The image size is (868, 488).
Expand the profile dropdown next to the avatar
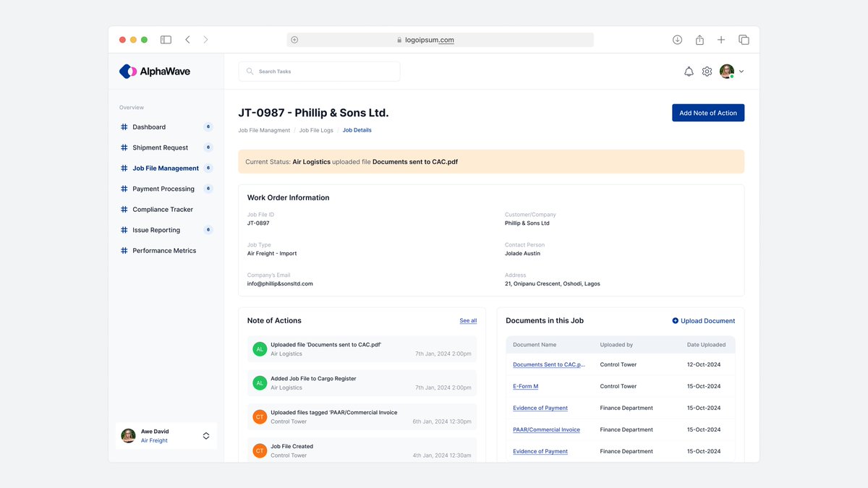click(x=740, y=71)
